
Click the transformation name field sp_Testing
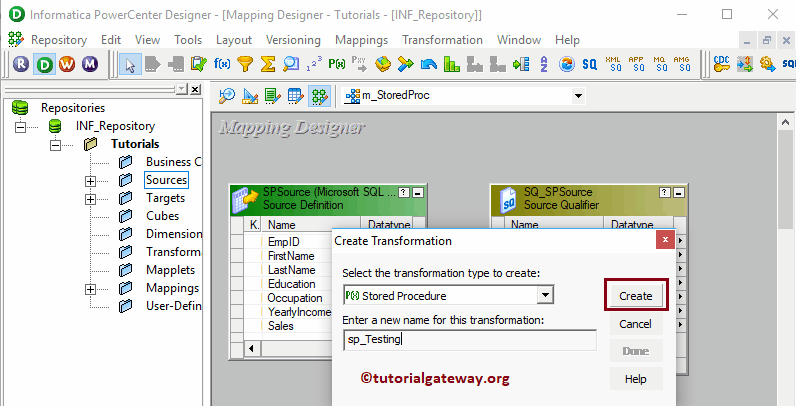(470, 340)
